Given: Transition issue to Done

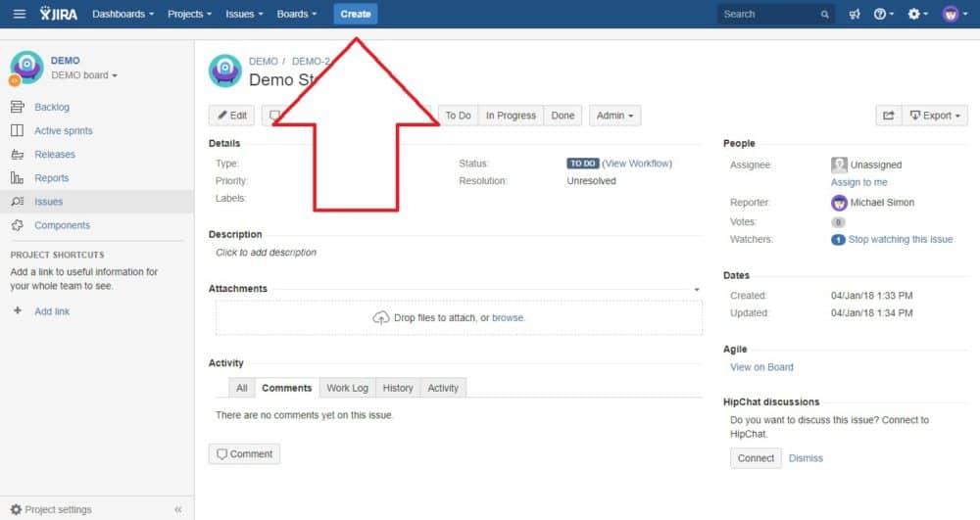Looking at the screenshot, I should (x=563, y=116).
